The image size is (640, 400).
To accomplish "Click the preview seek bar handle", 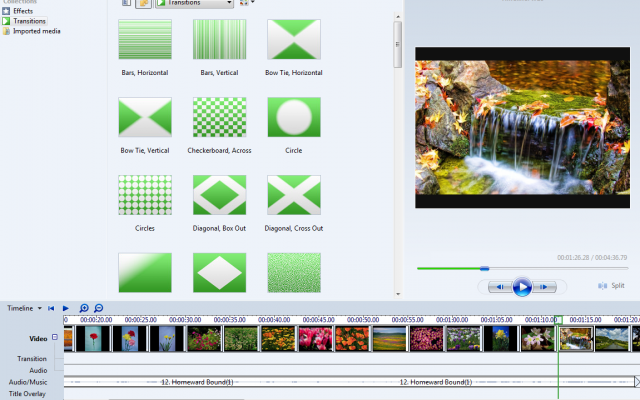I will point(484,268).
